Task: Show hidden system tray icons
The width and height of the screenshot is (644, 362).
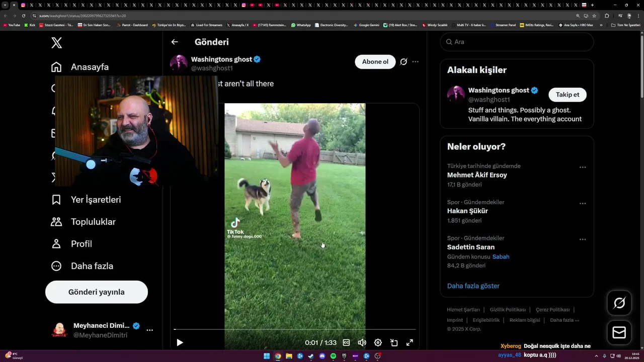Action: coord(597,356)
